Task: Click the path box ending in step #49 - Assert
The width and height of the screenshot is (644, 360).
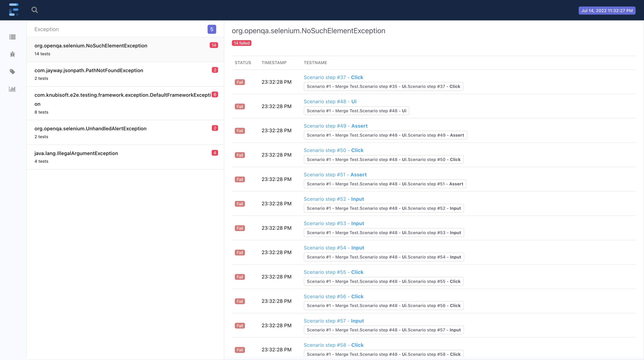Action: (385, 135)
